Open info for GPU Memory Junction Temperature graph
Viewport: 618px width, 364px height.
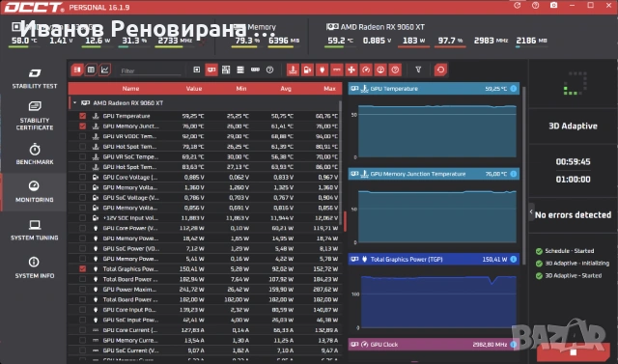(513, 174)
